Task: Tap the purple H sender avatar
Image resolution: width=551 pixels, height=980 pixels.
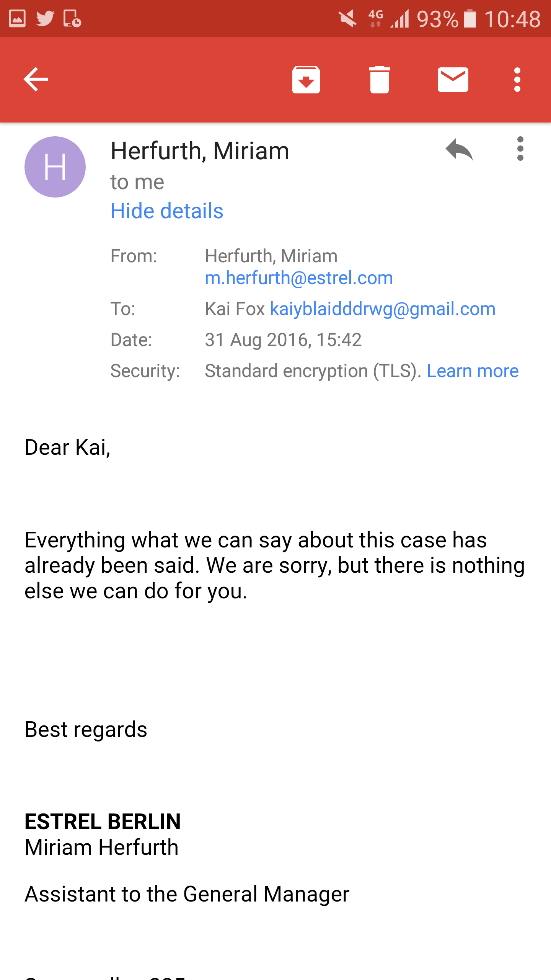Action: 55,167
